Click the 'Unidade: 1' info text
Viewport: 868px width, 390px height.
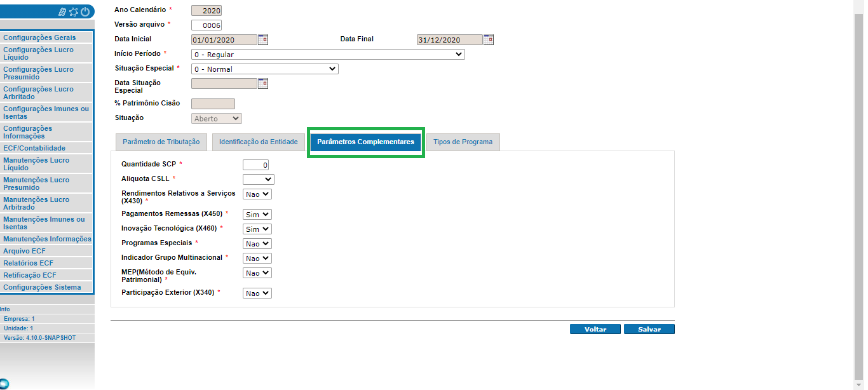pos(18,328)
